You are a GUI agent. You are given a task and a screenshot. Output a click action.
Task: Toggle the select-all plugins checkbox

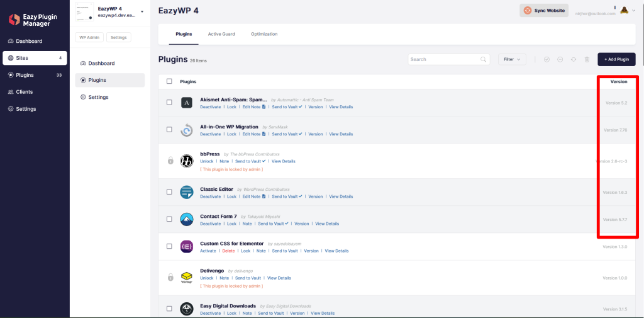[169, 81]
